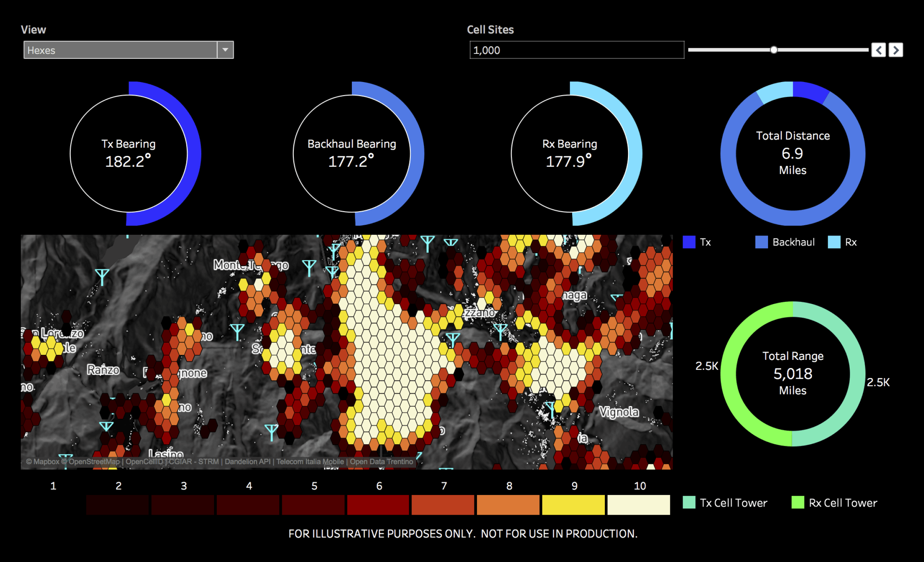
Task: Click the left stepper arrow beside the slider
Action: pyautogui.click(x=879, y=50)
